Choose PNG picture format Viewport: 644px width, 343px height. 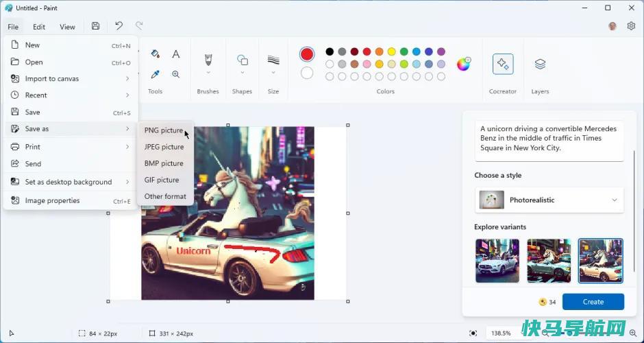coord(165,130)
